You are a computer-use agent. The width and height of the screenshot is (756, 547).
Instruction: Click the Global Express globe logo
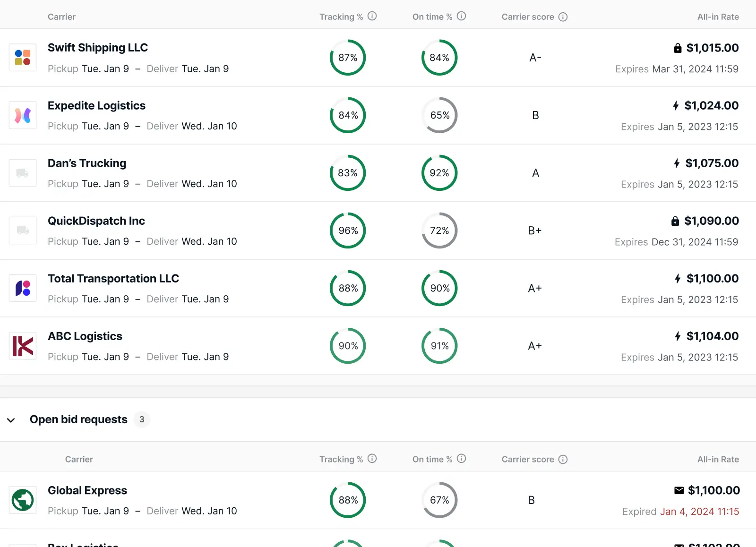pos(23,500)
